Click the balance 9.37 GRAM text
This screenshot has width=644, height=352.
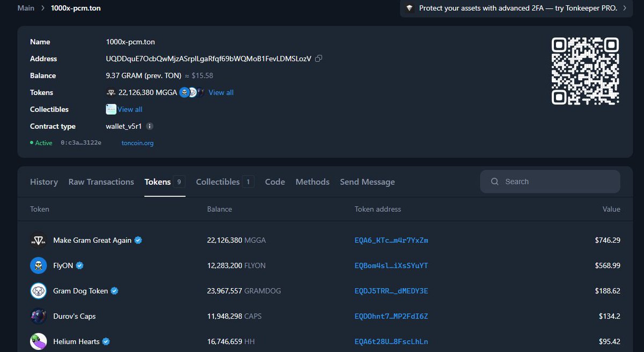point(144,76)
